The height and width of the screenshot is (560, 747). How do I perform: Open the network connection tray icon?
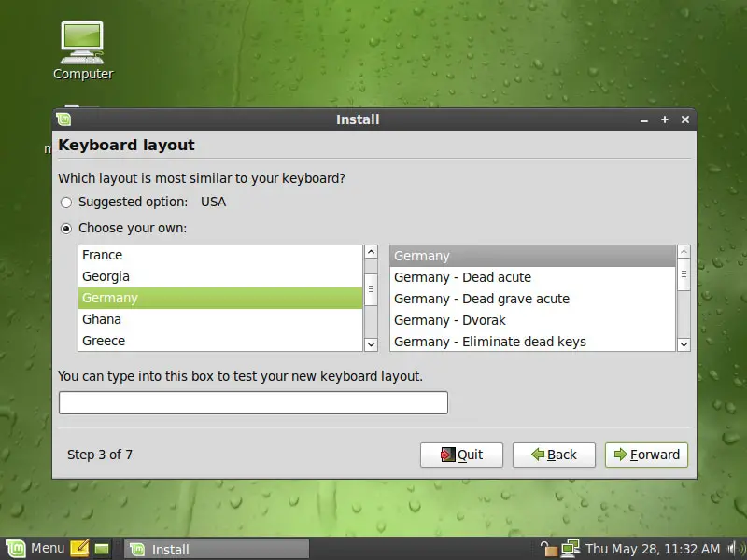click(570, 549)
